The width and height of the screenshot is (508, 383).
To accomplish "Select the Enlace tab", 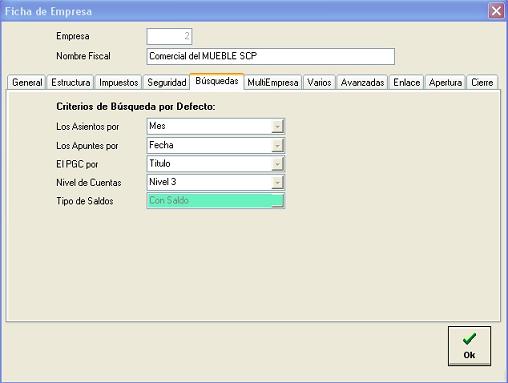I will coord(406,82).
